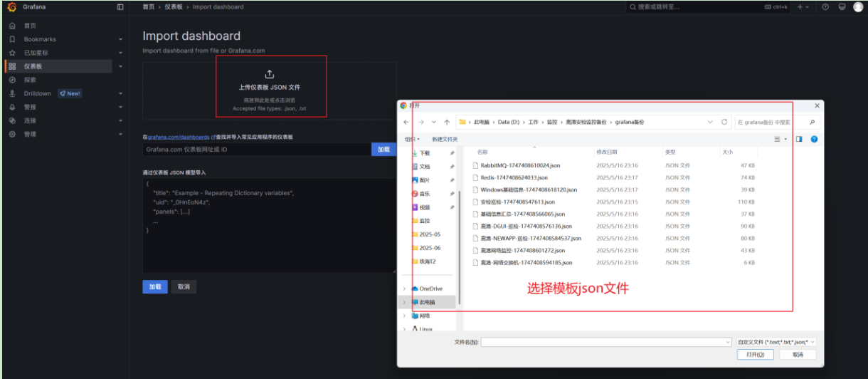
Task: Open the file type filter dropdown
Action: click(776, 342)
